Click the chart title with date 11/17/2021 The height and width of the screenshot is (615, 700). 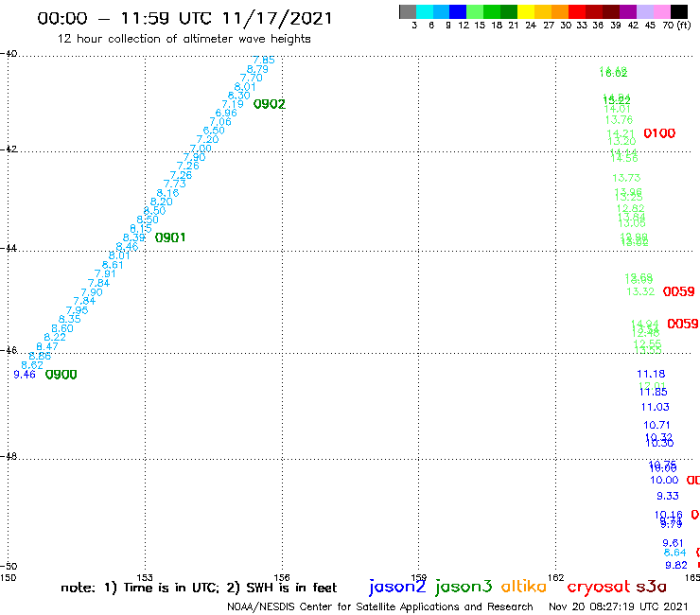tap(184, 18)
